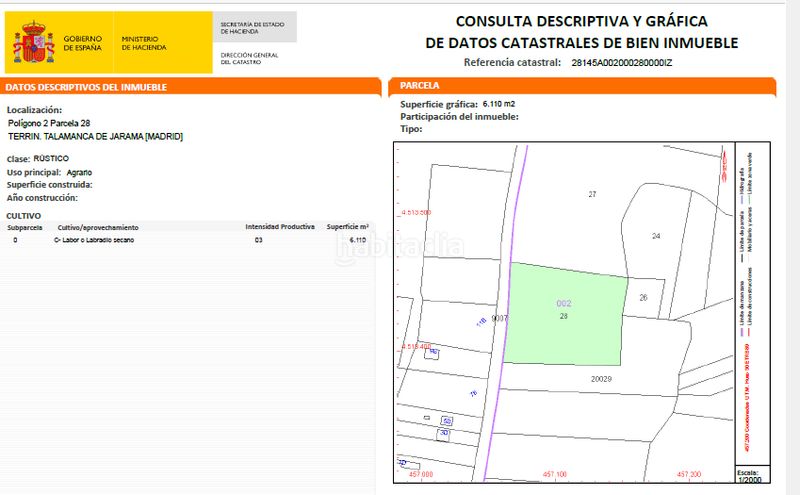Click the MINISTERIO DE HACIENDA label
The image size is (800, 495).
coord(144,43)
